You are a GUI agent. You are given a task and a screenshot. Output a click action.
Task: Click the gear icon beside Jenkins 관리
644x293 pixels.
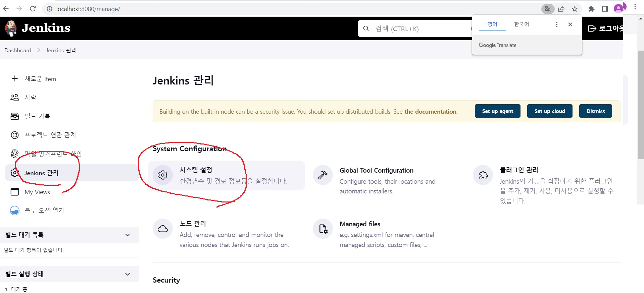(x=15, y=173)
